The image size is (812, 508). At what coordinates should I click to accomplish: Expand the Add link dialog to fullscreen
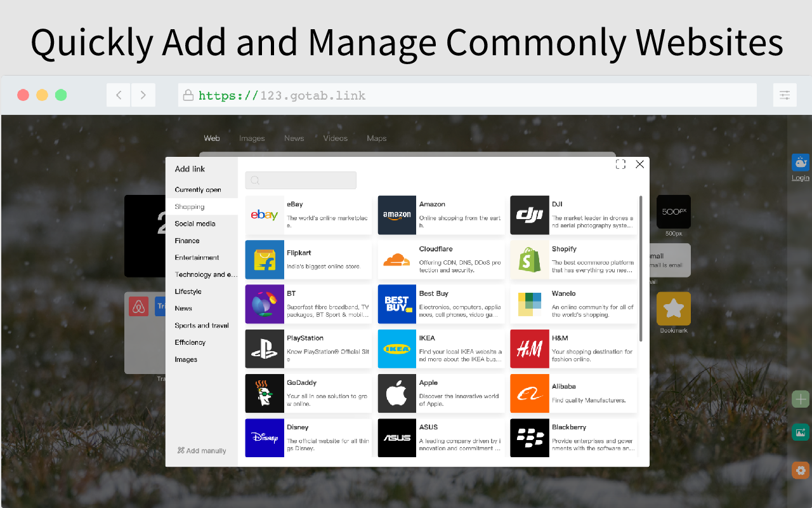click(620, 164)
